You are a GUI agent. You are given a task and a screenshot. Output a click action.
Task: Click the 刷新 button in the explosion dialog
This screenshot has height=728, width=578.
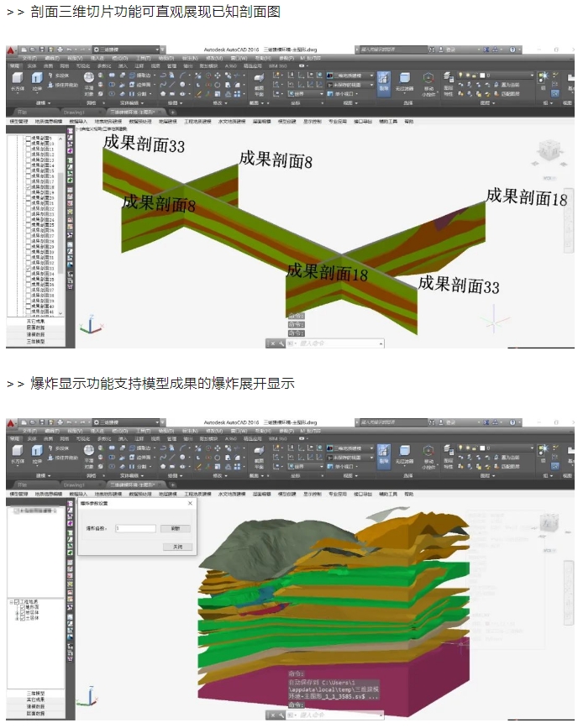coord(175,528)
